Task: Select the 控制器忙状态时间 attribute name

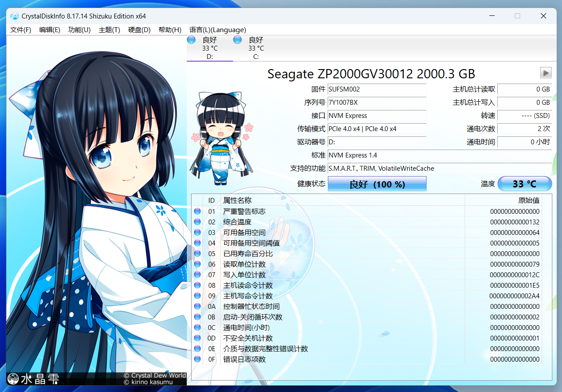Action: point(251,306)
